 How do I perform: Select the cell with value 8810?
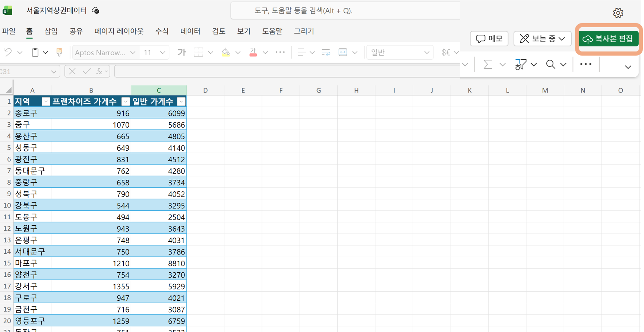tap(159, 263)
